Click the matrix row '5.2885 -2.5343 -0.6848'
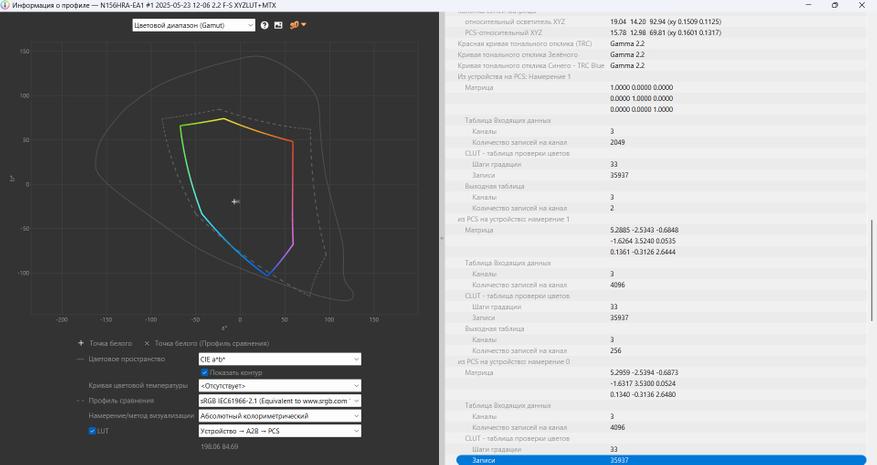The height and width of the screenshot is (465, 877). 661,230
